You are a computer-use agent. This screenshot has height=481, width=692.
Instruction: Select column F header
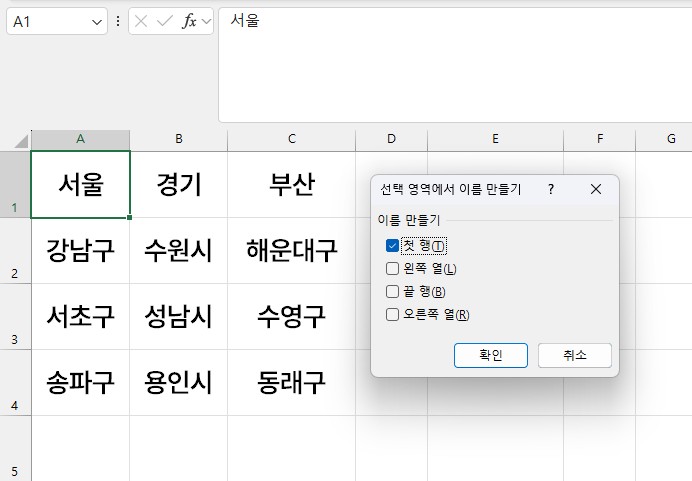(x=600, y=139)
